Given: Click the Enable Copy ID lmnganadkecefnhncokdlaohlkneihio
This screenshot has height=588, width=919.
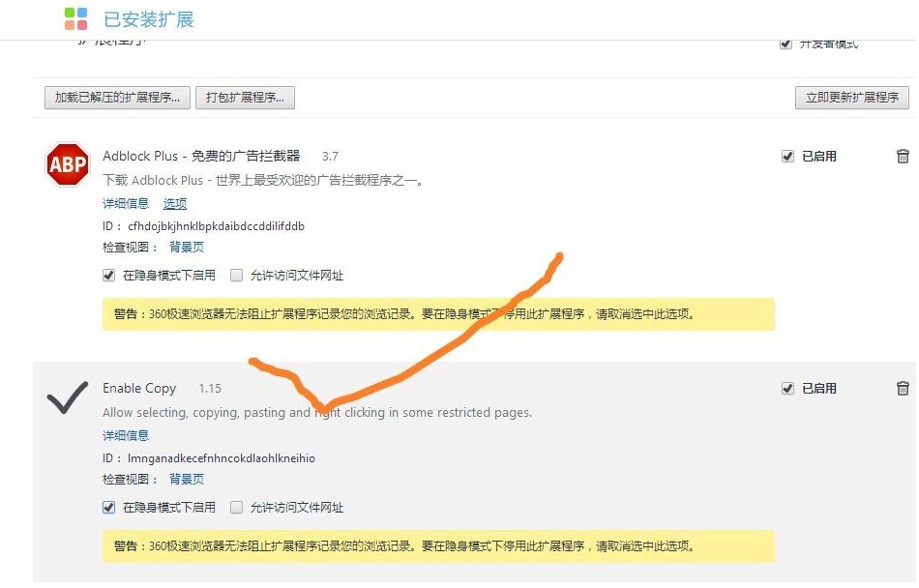Looking at the screenshot, I should pyautogui.click(x=222, y=458).
